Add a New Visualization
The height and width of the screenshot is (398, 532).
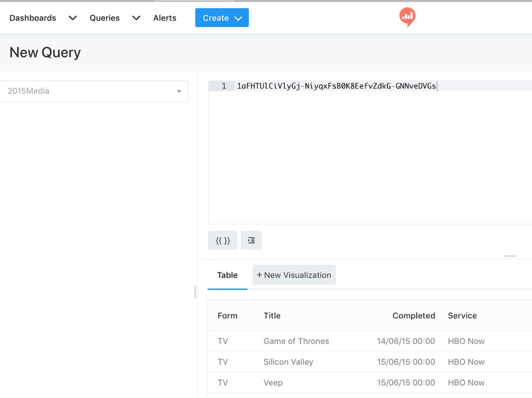[294, 275]
